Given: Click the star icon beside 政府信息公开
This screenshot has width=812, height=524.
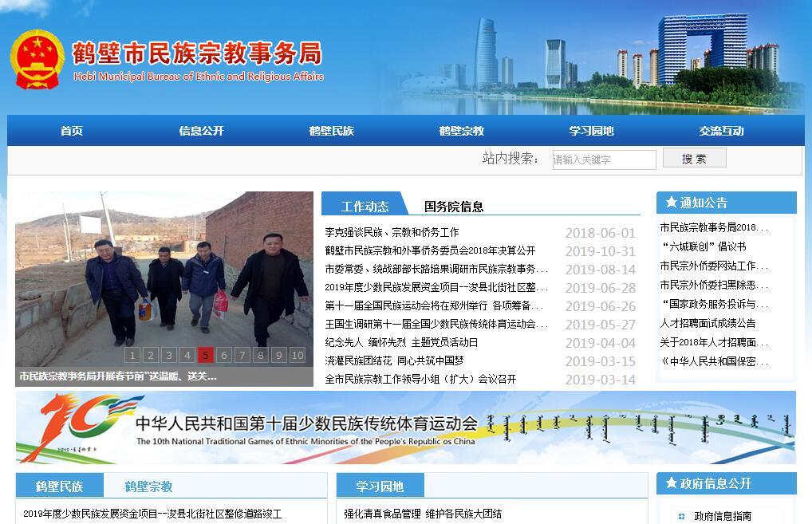Looking at the screenshot, I should [671, 483].
